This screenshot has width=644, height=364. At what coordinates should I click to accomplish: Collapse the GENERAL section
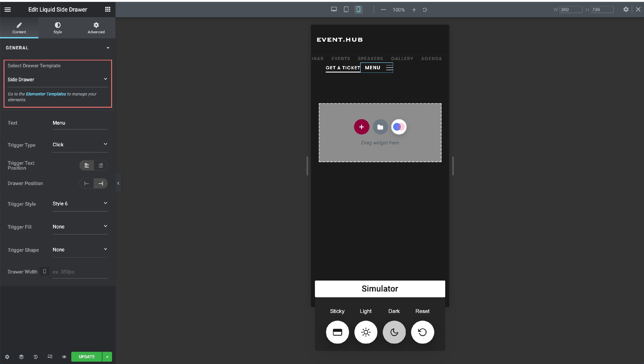coord(108,47)
